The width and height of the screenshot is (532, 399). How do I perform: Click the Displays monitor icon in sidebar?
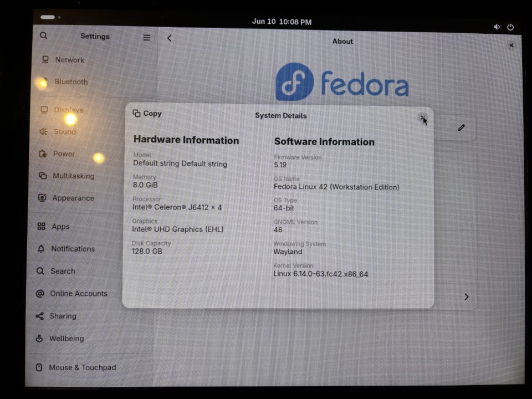coord(44,110)
